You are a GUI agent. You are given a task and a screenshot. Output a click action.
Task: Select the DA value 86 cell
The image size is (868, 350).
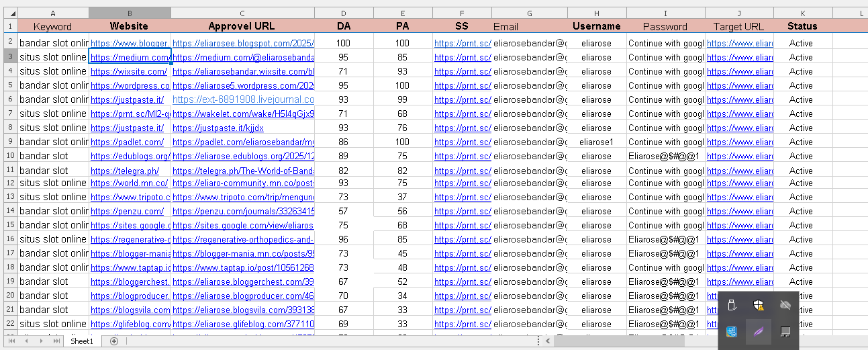coord(344,142)
